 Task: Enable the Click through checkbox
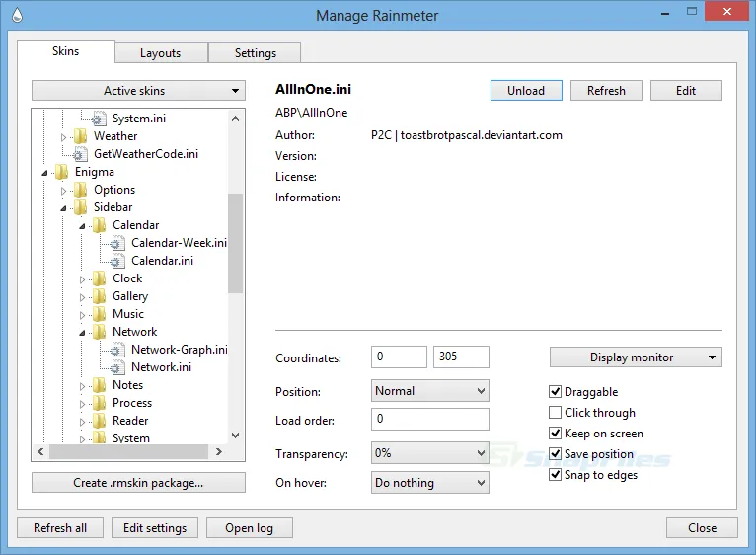click(x=555, y=412)
